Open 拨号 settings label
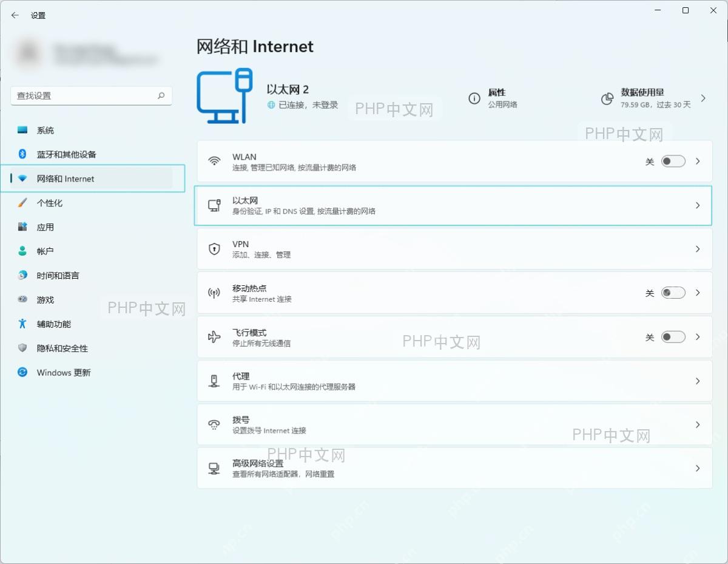Screen dimensions: 728x564 coord(241,420)
